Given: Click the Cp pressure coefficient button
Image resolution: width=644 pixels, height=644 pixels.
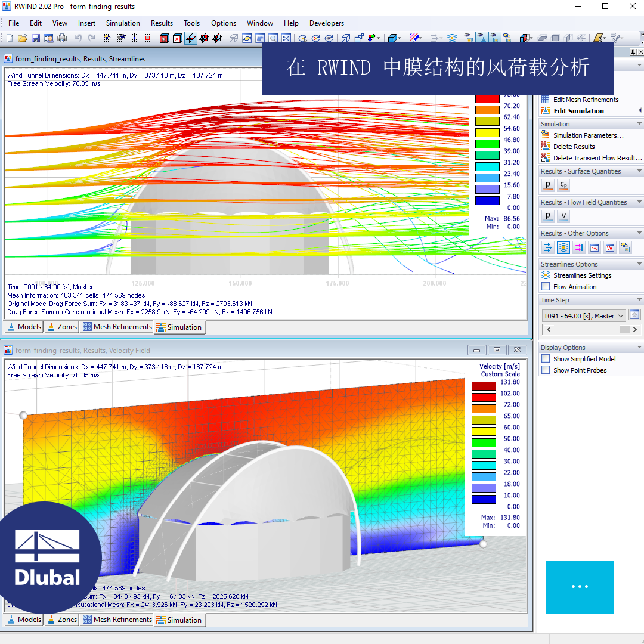Looking at the screenshot, I should (563, 185).
